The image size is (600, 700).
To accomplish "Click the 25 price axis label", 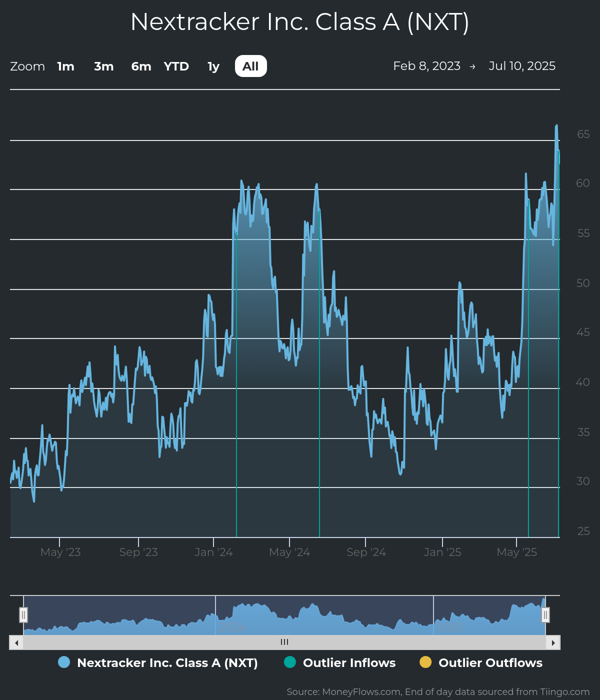I will [x=583, y=531].
